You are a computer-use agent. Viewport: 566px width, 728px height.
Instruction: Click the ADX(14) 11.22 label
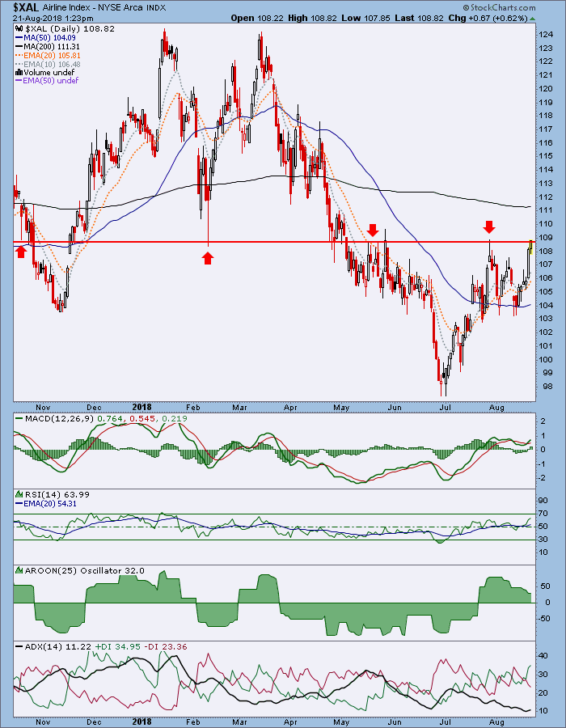tap(57, 646)
